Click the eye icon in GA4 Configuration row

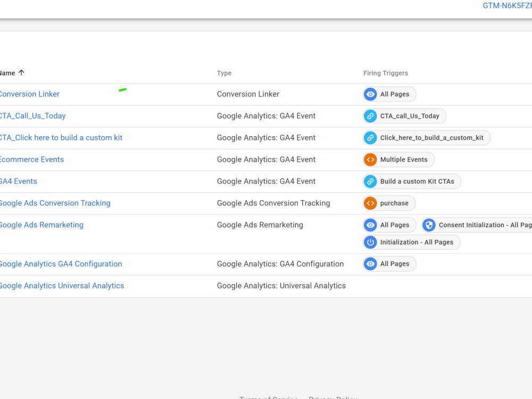tap(370, 264)
